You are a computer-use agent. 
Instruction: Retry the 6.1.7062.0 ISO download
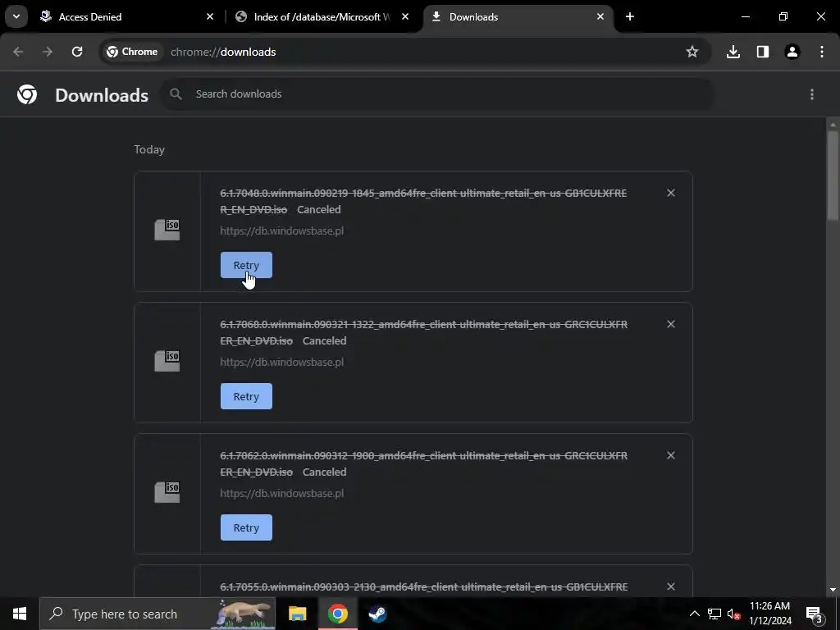point(246,527)
